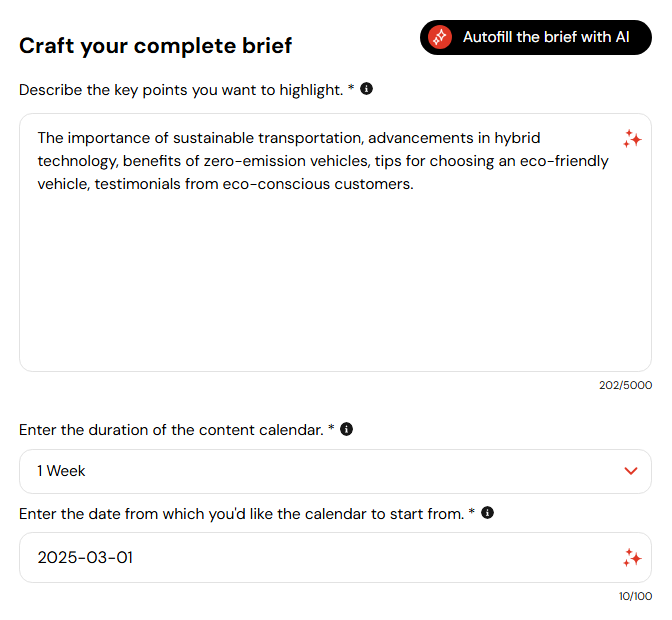Click the 'Craft your complete brief' heading
The height and width of the screenshot is (620, 672).
(156, 45)
